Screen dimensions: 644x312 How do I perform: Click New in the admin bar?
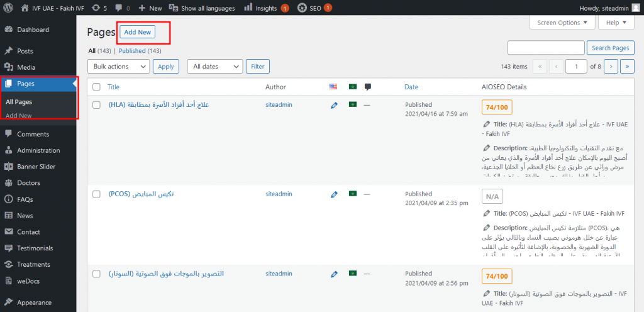[x=150, y=8]
